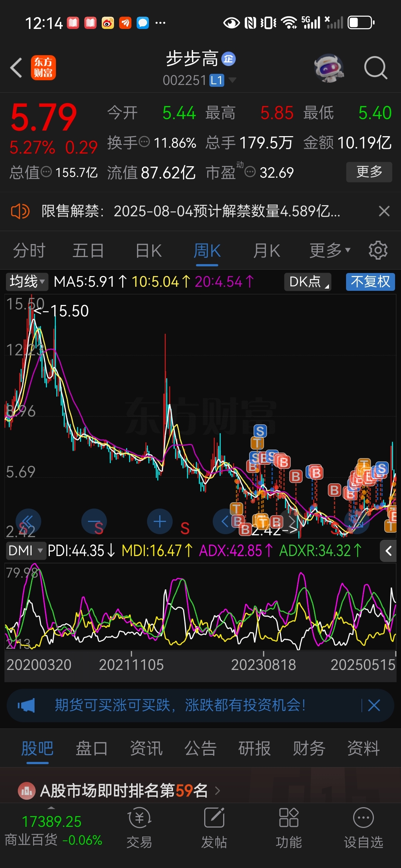This screenshot has height=868, width=401.
Task: Expand the 更多 chart period dropdown
Action: click(330, 251)
